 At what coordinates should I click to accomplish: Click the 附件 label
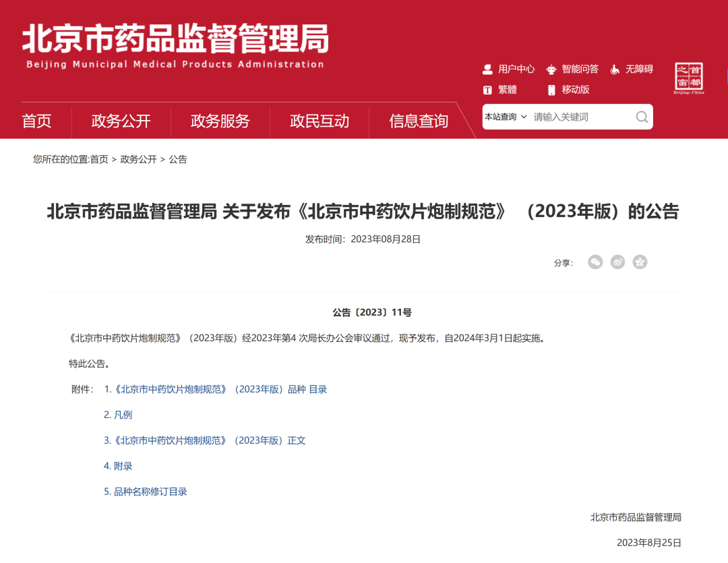click(x=82, y=389)
